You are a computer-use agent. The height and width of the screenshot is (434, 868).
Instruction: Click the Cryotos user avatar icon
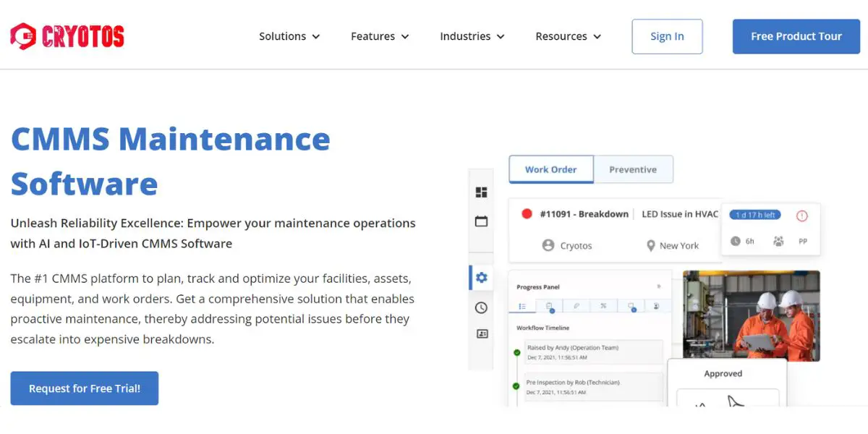point(548,246)
